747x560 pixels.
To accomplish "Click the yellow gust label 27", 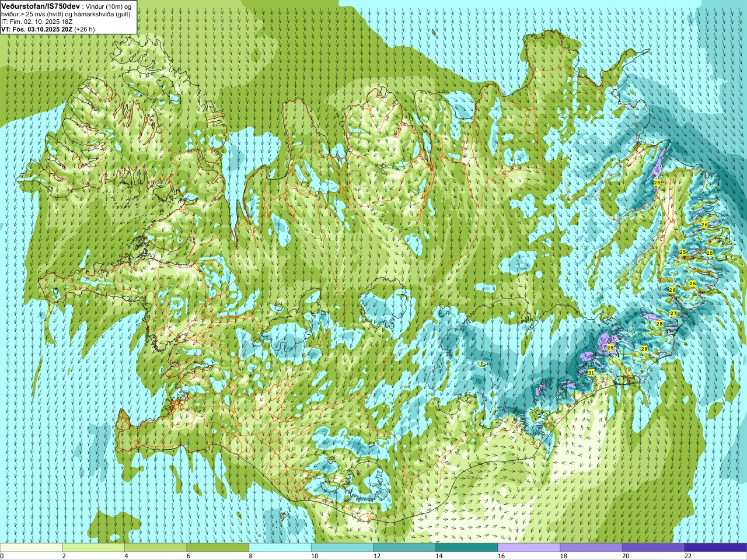I will point(673,313).
